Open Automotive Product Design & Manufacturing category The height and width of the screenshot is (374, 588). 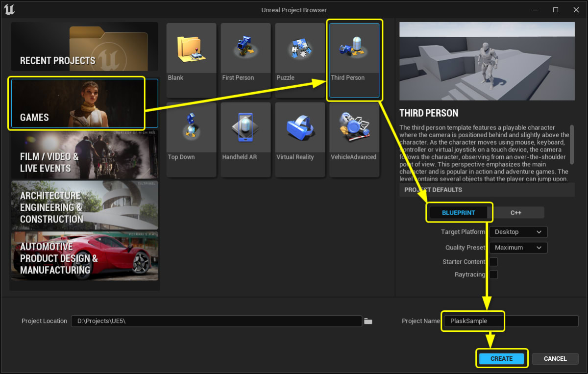(x=85, y=256)
